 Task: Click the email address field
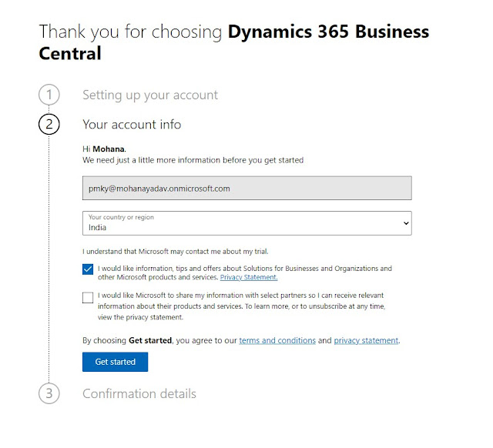tap(246, 188)
